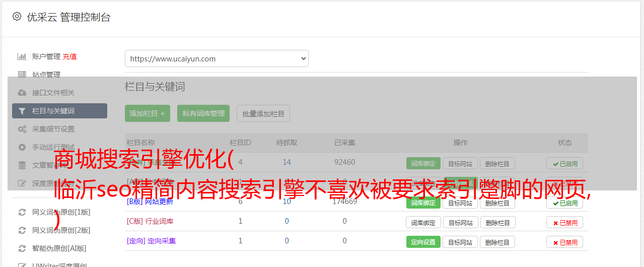Click the collected count 174669

point(344,202)
